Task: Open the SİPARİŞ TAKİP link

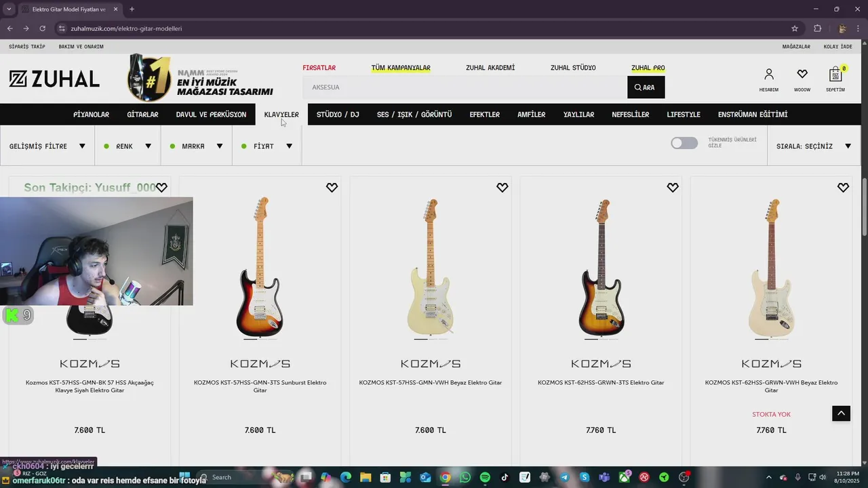Action: [27, 47]
